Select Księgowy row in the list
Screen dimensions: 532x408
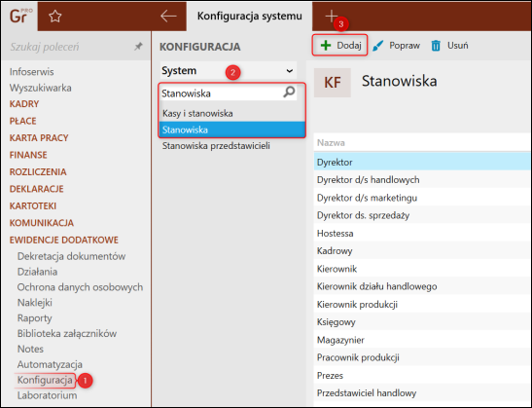tap(422, 321)
